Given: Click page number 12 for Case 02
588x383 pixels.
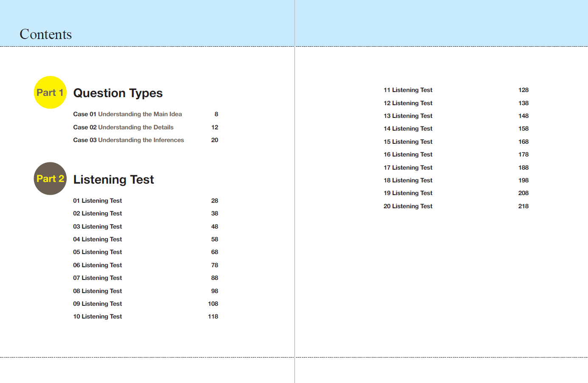Looking at the screenshot, I should point(215,127).
